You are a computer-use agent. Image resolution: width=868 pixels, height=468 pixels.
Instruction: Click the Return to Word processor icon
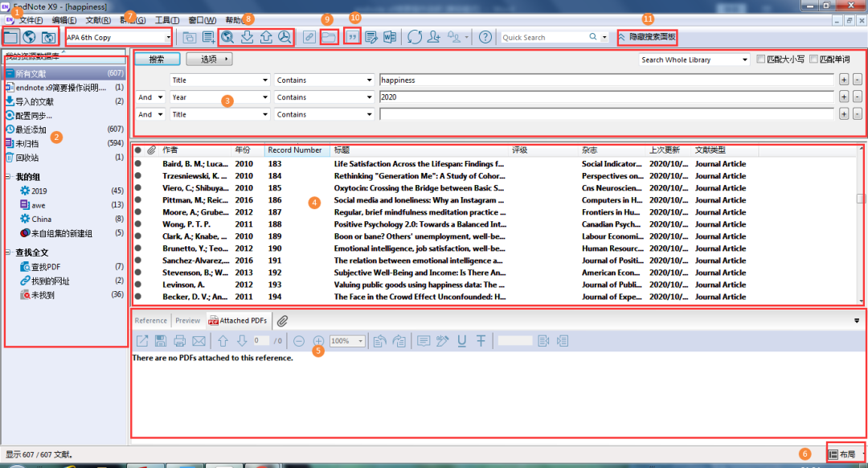(390, 37)
